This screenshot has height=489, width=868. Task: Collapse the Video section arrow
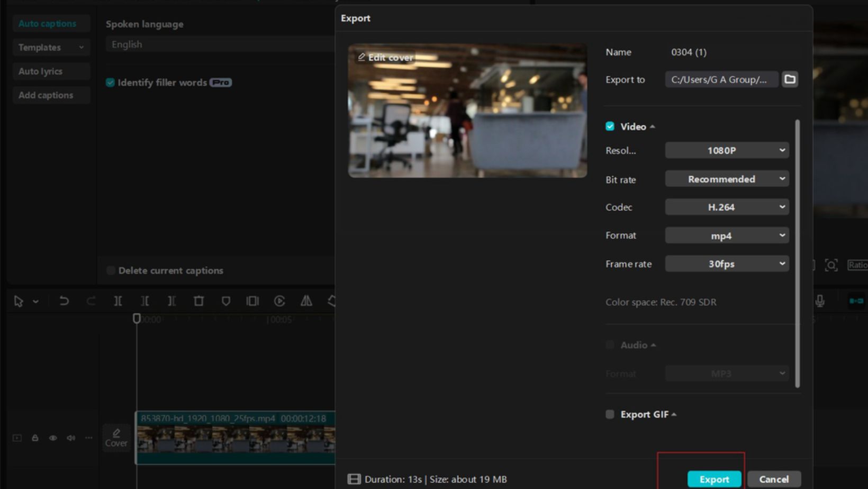(x=653, y=126)
